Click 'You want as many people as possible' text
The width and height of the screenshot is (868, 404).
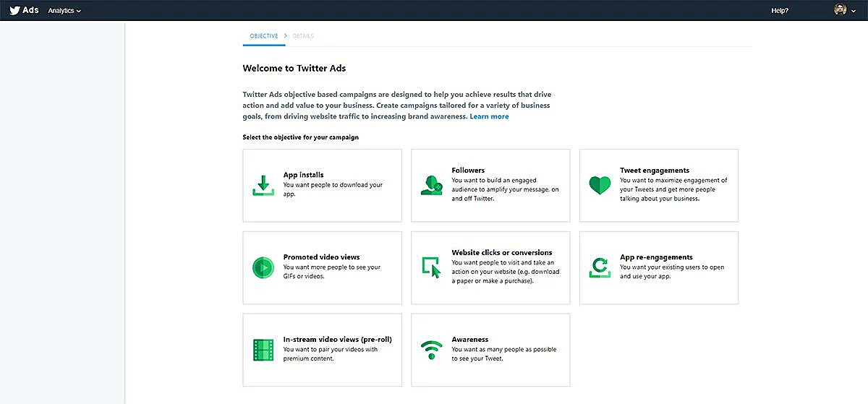pyautogui.click(x=503, y=354)
